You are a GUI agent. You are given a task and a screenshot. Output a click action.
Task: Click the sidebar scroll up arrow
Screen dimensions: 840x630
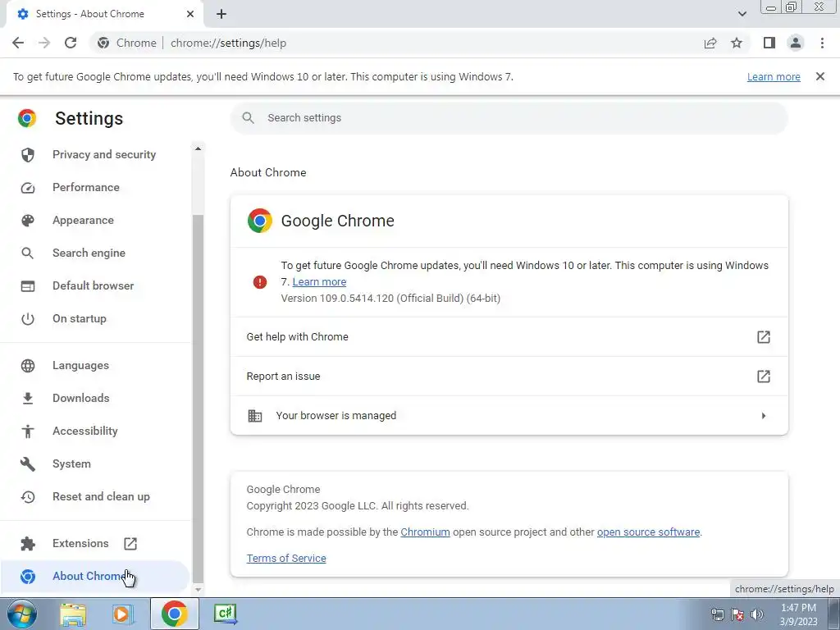click(199, 148)
